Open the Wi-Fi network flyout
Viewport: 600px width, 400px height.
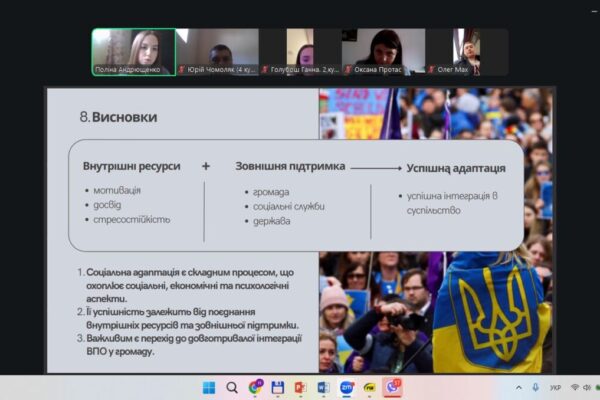coord(574,387)
